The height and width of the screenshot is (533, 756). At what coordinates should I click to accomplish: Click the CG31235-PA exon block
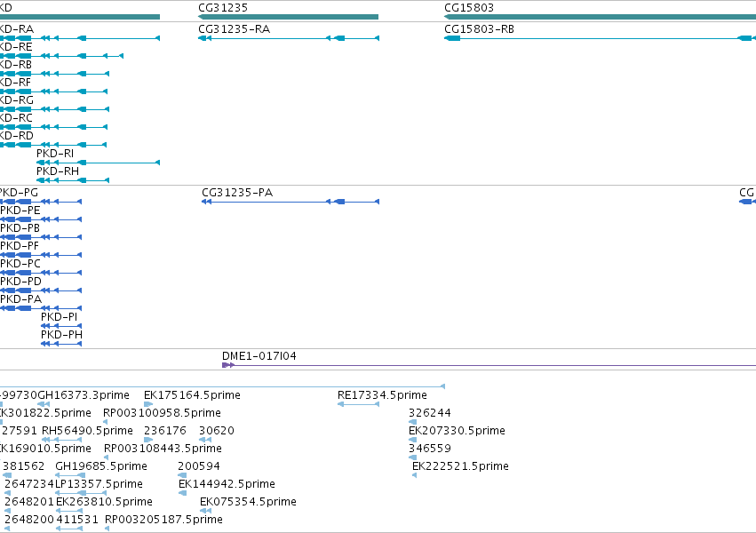tap(339, 202)
